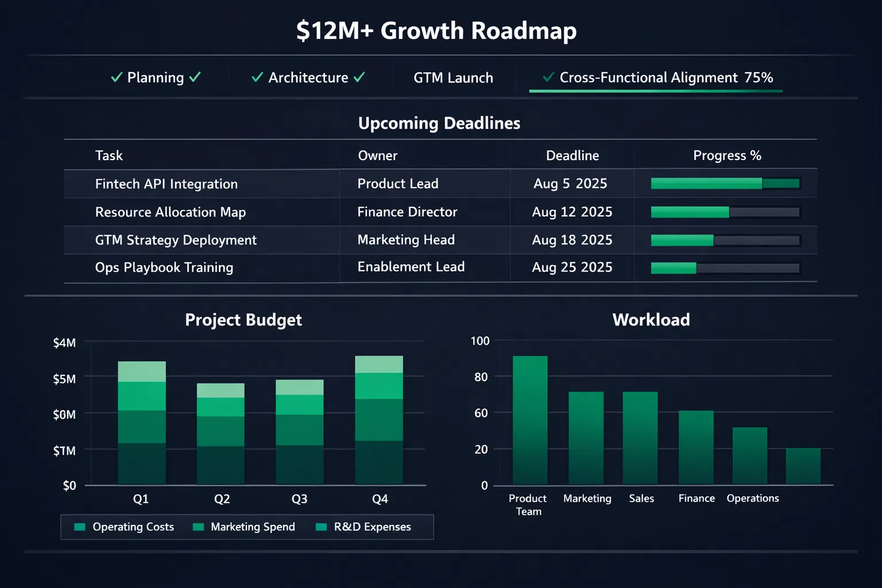Click the green checkmark left of Architecture
The height and width of the screenshot is (588, 882).
[x=256, y=77]
